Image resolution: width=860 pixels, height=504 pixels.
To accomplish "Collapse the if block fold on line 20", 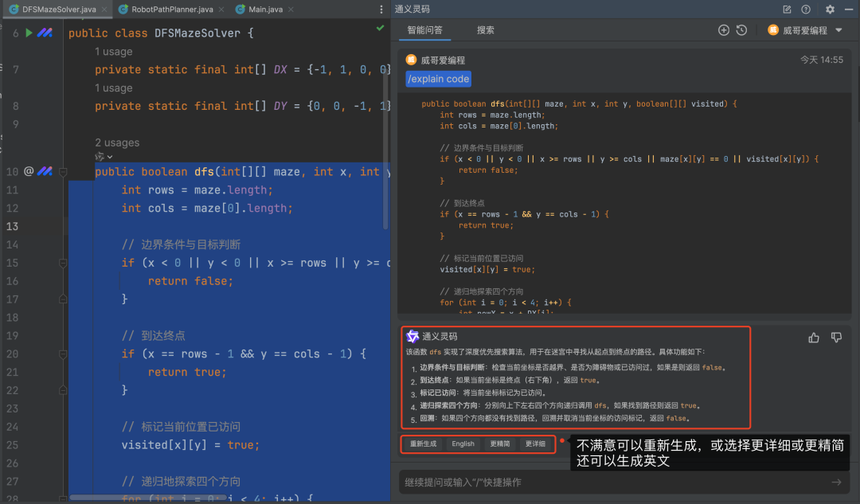I will [x=63, y=354].
